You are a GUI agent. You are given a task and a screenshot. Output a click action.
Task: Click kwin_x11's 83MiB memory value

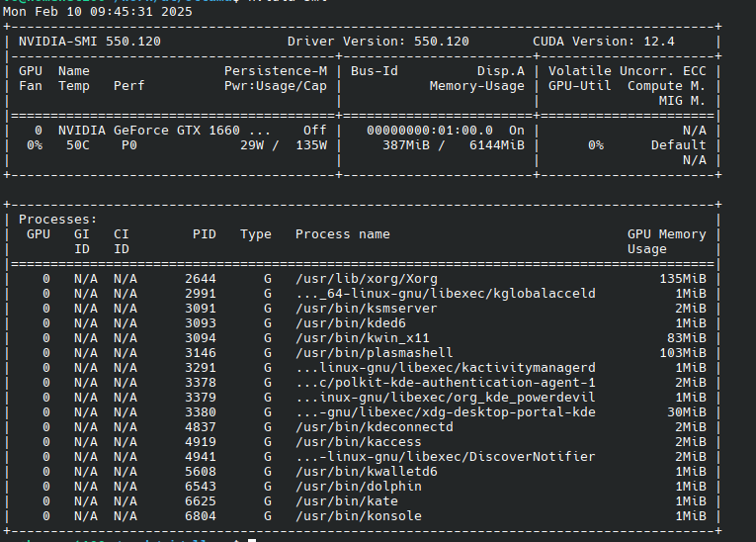click(x=687, y=338)
